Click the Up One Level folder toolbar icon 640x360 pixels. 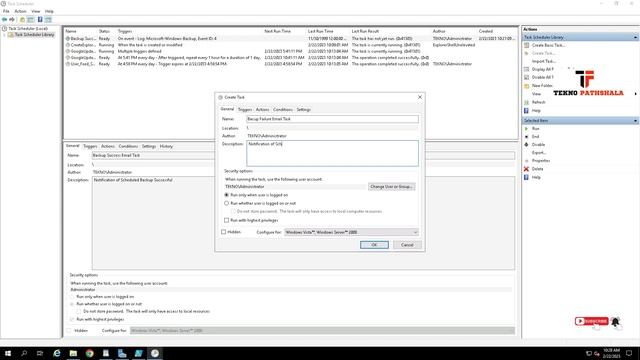coord(22,20)
